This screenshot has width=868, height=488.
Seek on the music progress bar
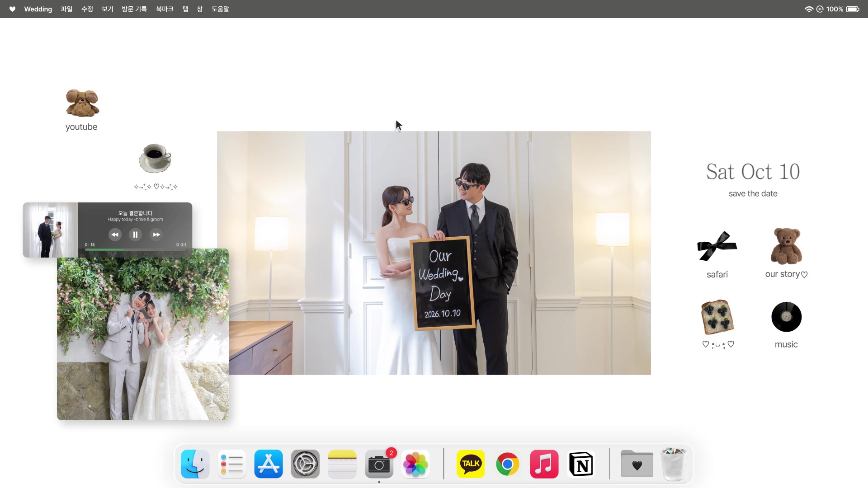point(136,249)
